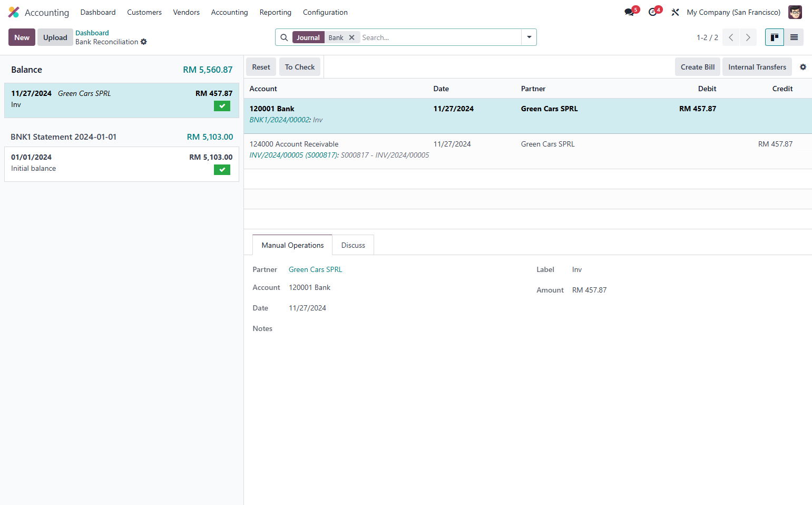The width and height of the screenshot is (812, 505).
Task: Click the green check on Green Cars SPRL line
Action: click(222, 106)
